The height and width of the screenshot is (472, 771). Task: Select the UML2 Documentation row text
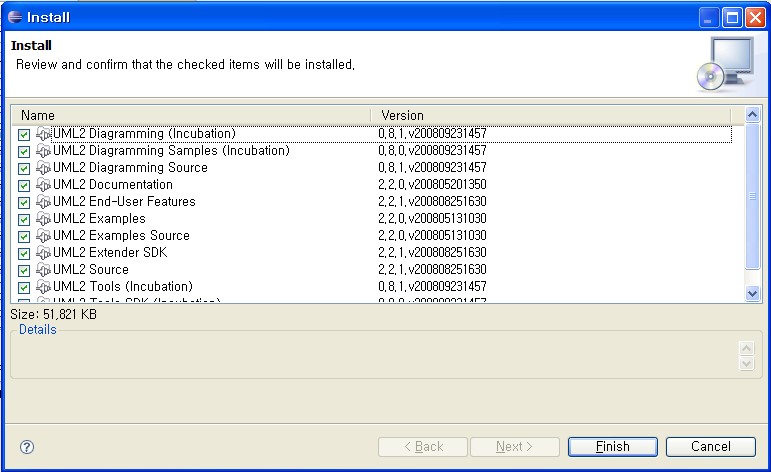(x=113, y=184)
